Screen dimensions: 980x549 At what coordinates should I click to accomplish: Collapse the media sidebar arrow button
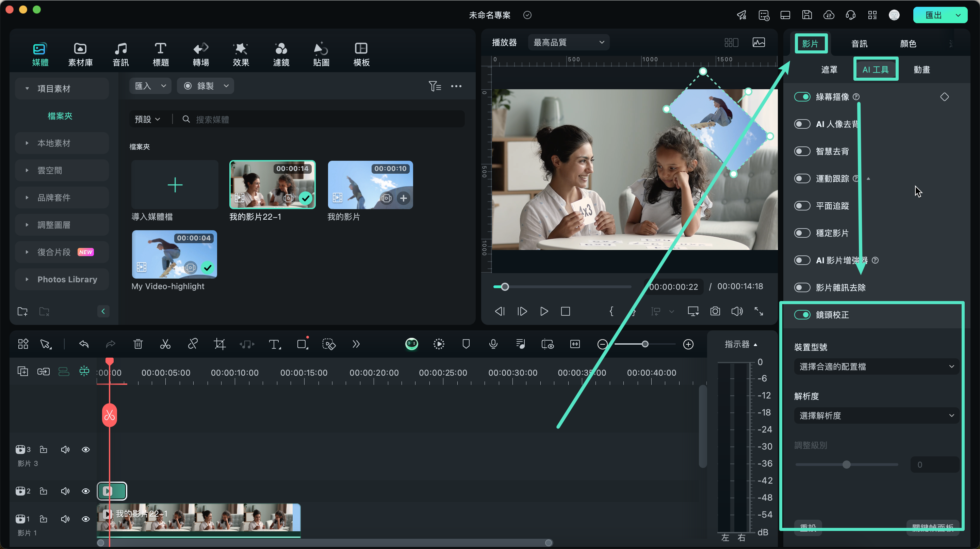coord(103,311)
